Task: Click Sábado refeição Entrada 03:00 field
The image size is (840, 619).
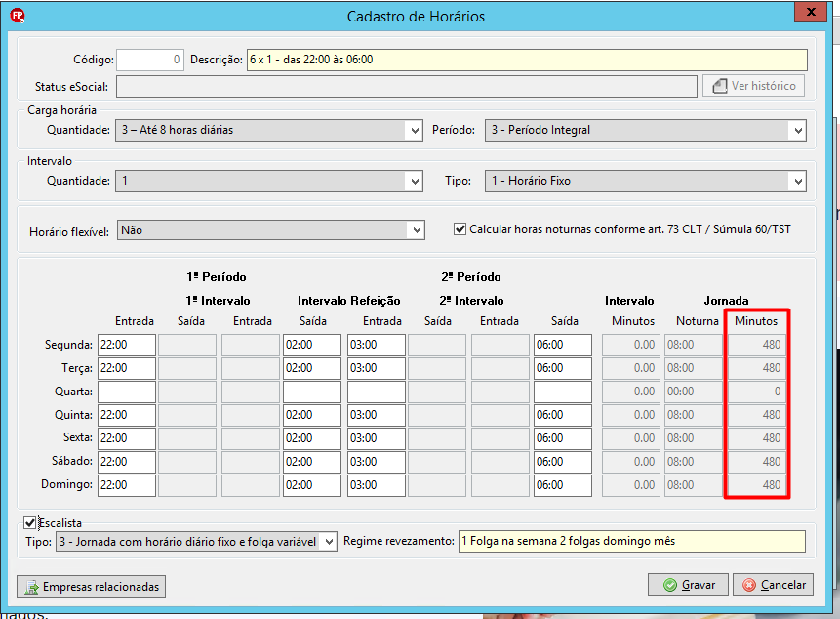Action: point(377,462)
